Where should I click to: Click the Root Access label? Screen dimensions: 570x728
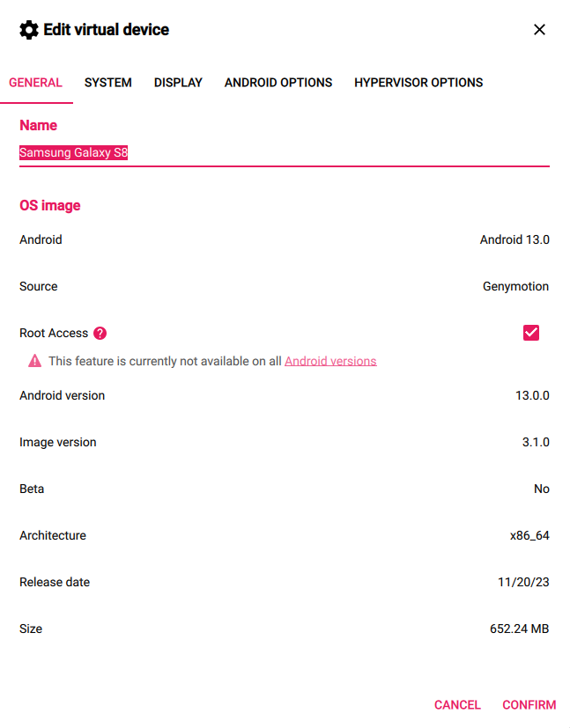[x=54, y=333]
